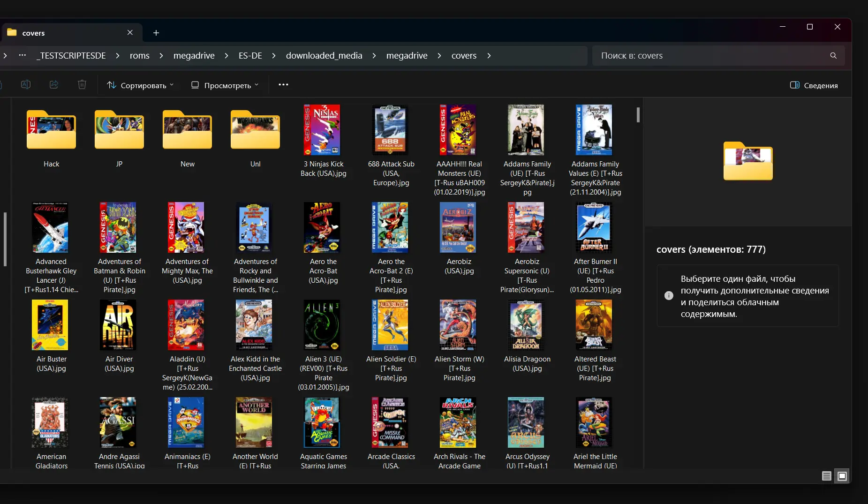Add a new tab with plus icon
The width and height of the screenshot is (868, 504).
coord(156,33)
